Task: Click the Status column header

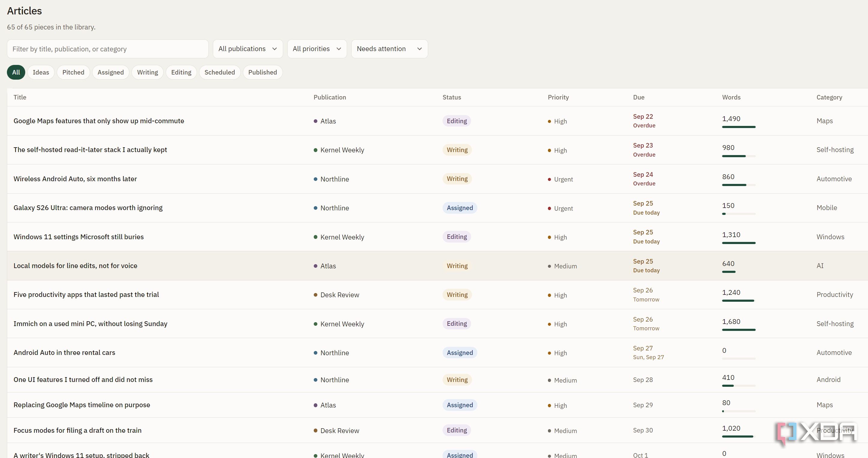Action: 452,97
